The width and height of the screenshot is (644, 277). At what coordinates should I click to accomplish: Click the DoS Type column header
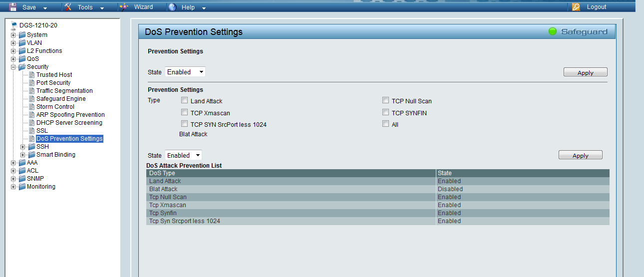coord(291,173)
